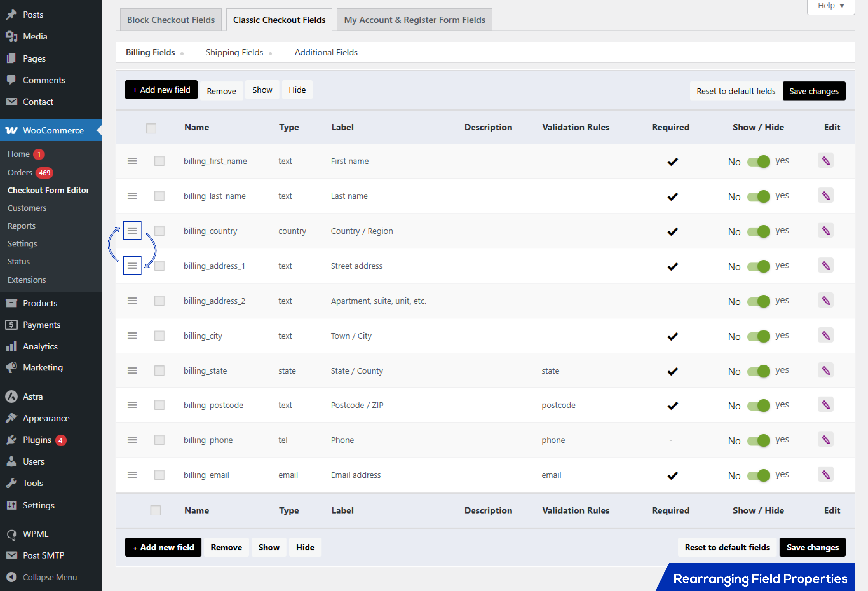Click the bottom Save changes button
The height and width of the screenshot is (591, 868).
[812, 547]
